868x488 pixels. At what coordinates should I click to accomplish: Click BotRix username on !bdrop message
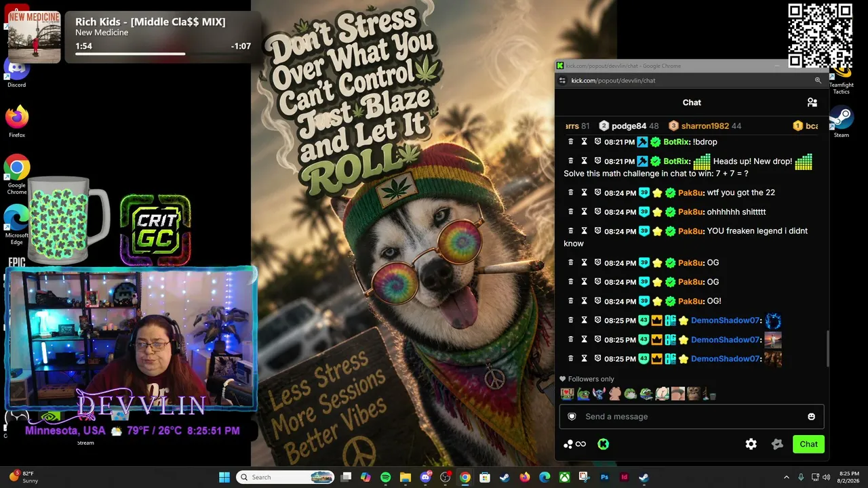(676, 142)
